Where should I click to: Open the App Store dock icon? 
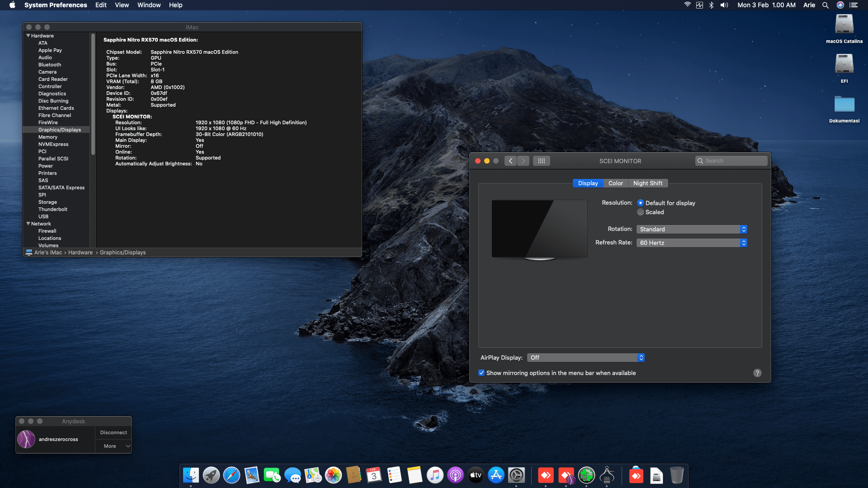click(x=496, y=475)
